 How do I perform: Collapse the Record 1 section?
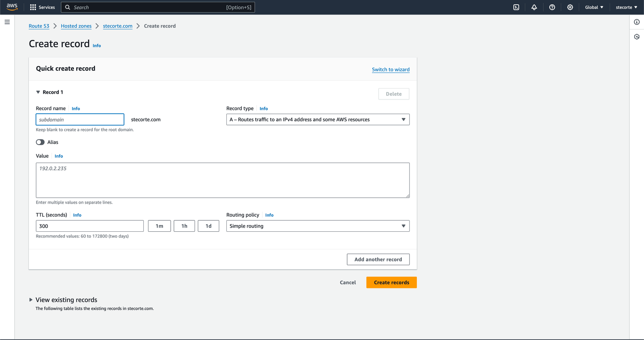pos(38,92)
